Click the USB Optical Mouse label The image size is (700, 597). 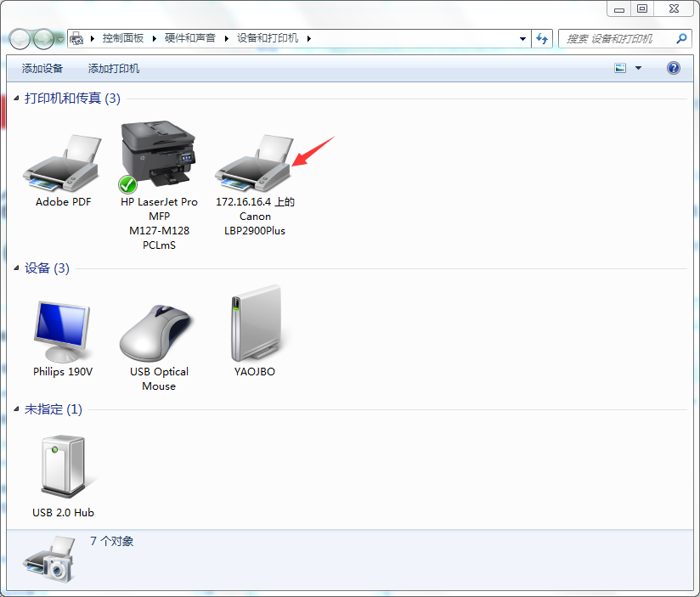[159, 379]
